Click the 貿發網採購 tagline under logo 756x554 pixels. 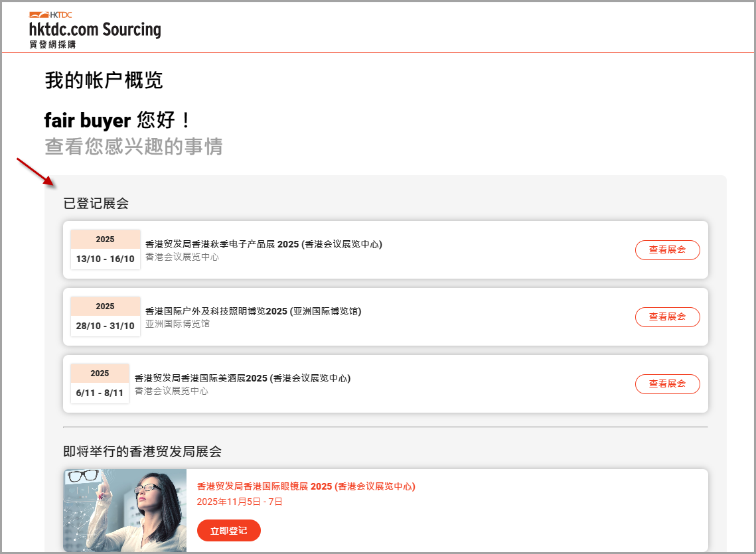(52, 44)
